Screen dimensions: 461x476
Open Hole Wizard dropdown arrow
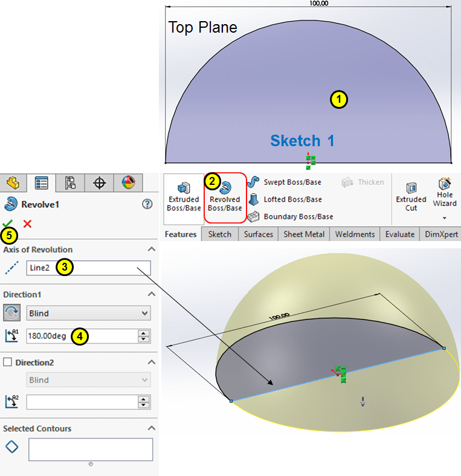point(445,218)
